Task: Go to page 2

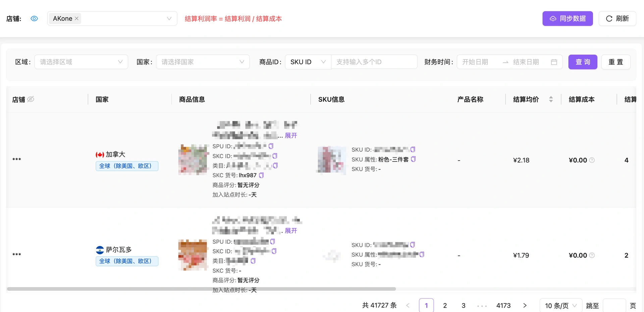Action: (445, 305)
